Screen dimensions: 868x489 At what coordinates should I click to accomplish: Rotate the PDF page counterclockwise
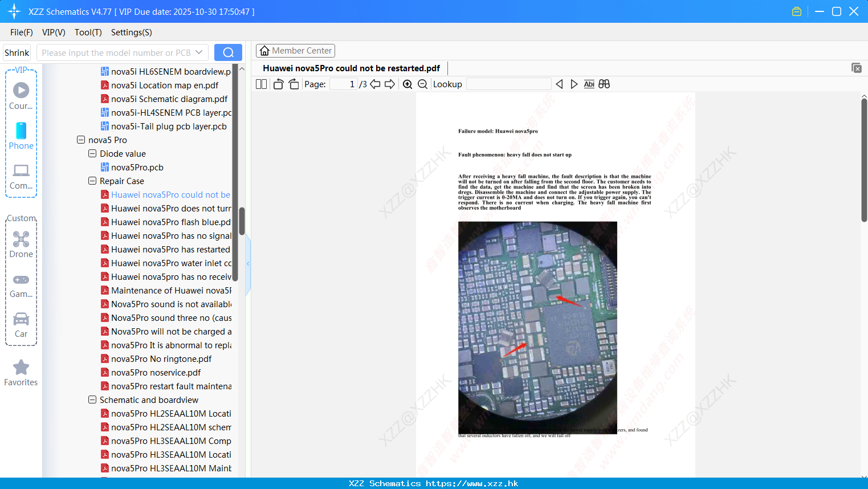pyautogui.click(x=278, y=84)
